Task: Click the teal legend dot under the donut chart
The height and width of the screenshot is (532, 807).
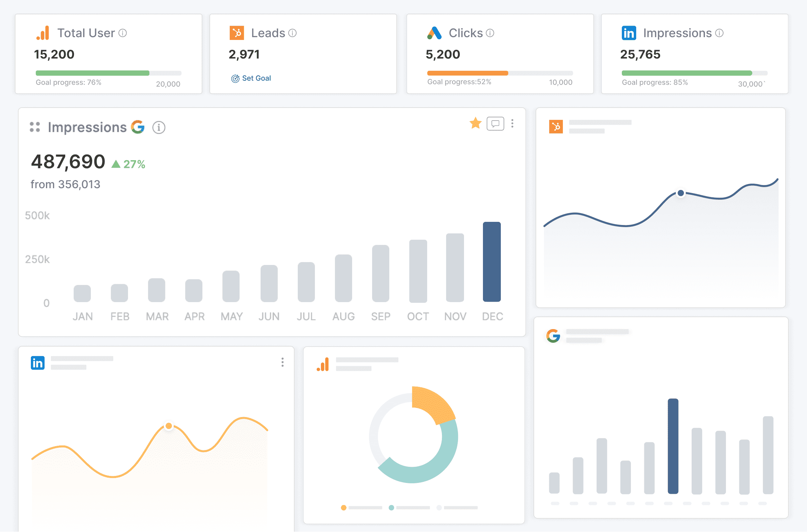Action: [391, 507]
